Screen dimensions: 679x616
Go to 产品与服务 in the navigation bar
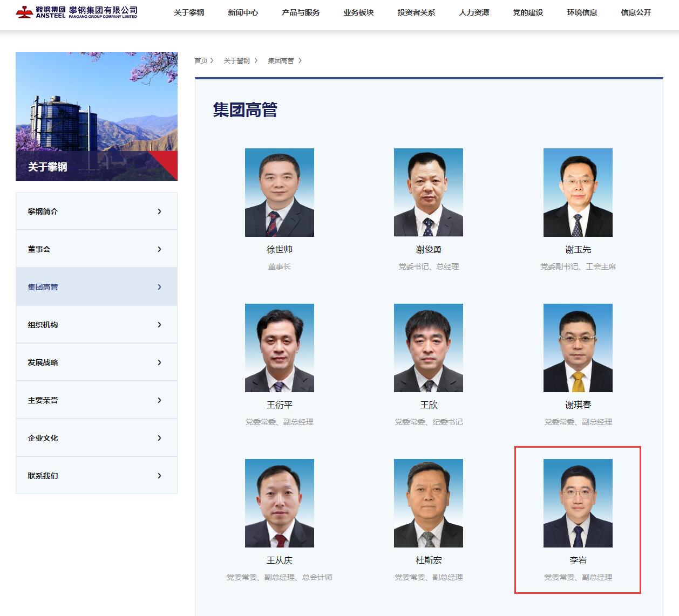pos(301,12)
